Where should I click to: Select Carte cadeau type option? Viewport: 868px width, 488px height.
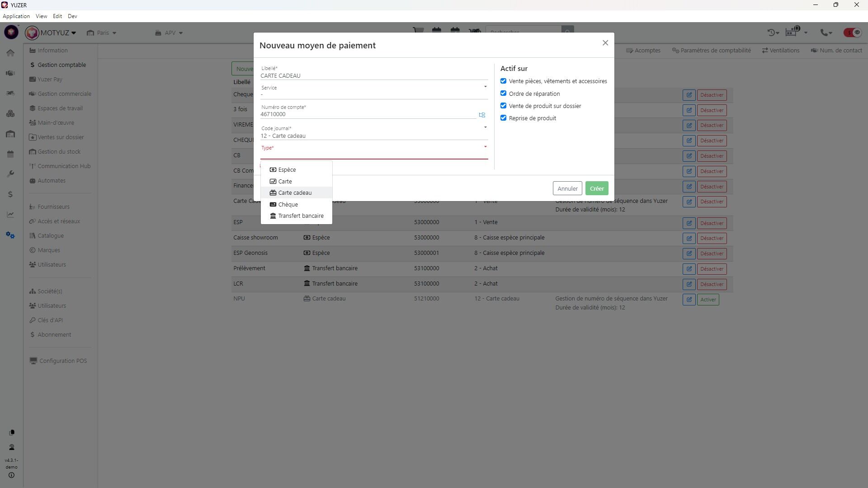point(295,193)
